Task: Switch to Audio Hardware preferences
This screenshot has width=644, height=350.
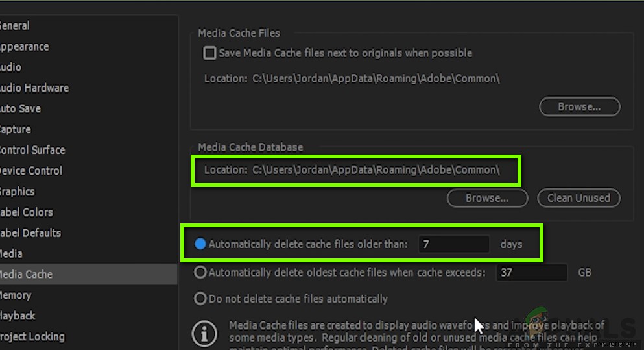Action: pos(33,88)
